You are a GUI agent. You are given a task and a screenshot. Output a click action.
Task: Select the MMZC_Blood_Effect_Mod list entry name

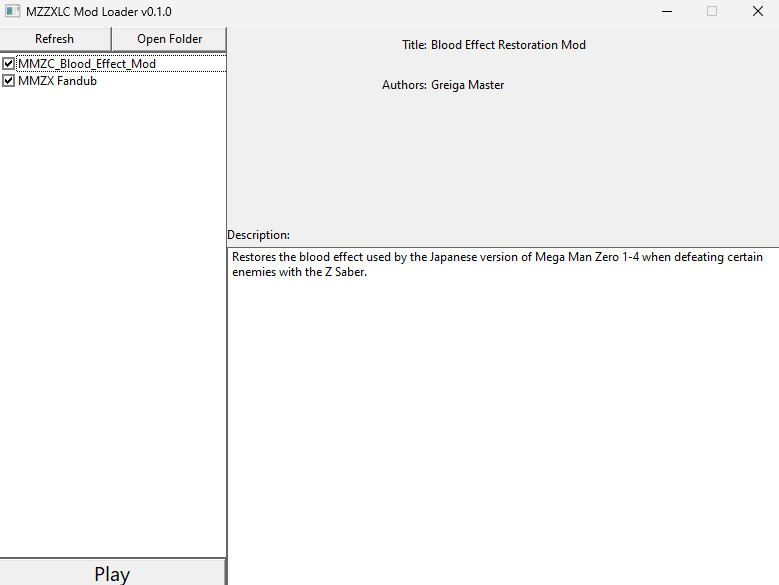87,64
